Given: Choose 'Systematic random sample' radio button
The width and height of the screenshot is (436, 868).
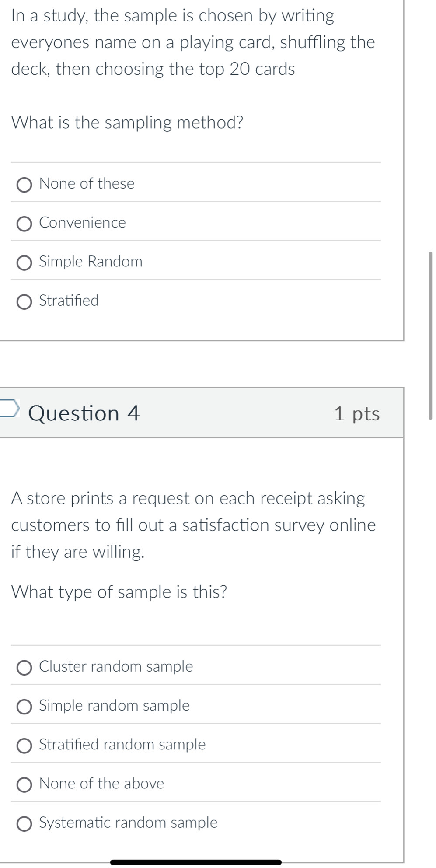Looking at the screenshot, I should pyautogui.click(x=24, y=824).
